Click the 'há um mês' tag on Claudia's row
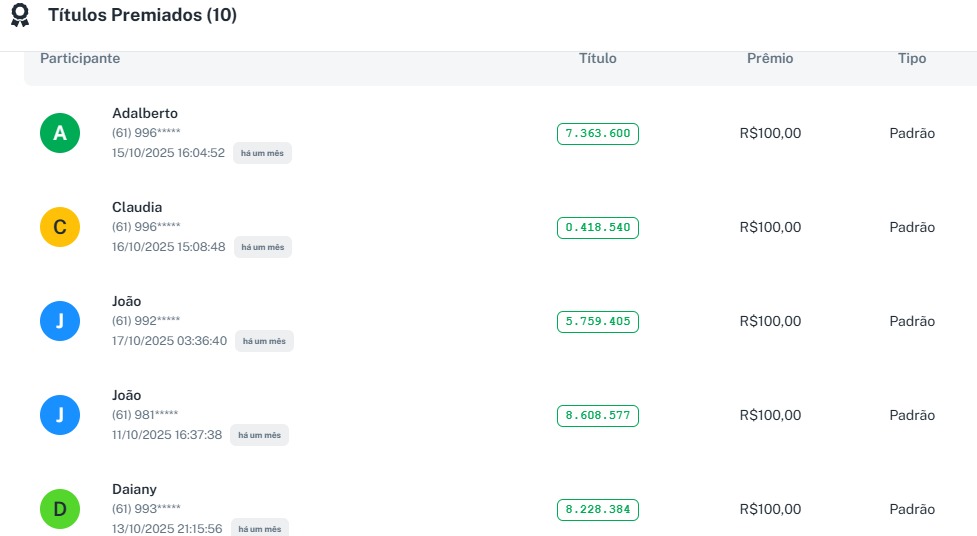This screenshot has width=977, height=536. coord(263,247)
